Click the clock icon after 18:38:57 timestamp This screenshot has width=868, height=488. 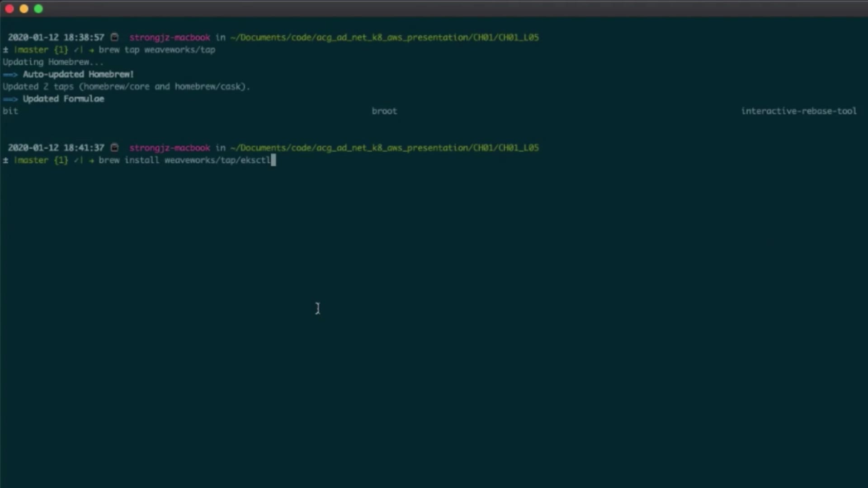115,38
